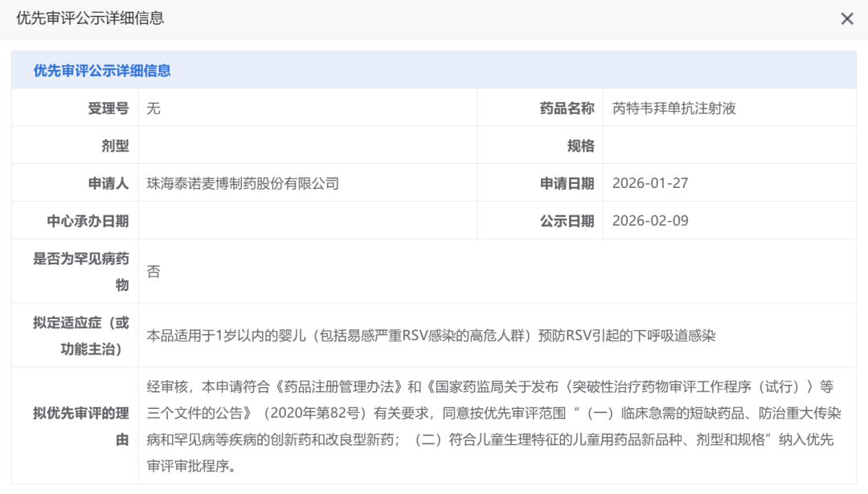Select the 公示日期 field label

[x=567, y=221]
